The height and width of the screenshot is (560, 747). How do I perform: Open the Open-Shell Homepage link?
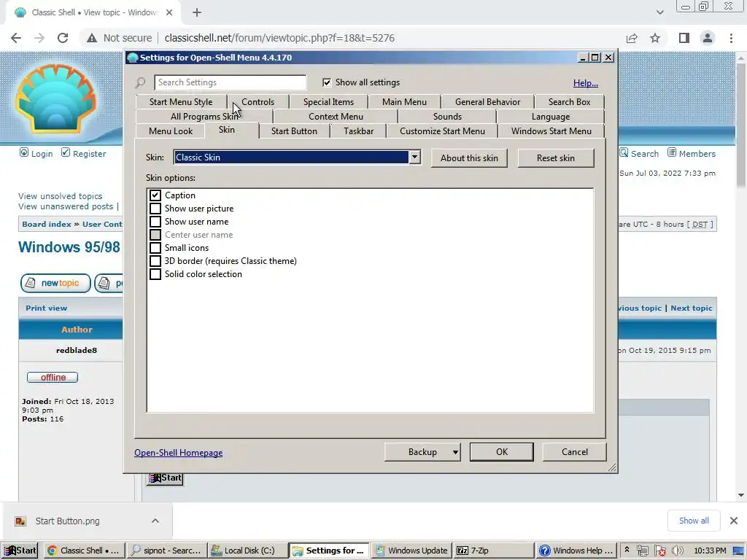tap(178, 453)
